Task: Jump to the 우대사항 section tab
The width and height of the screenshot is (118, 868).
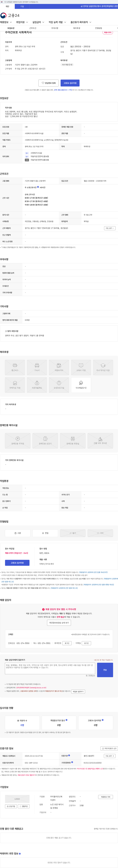Action: (x=55, y=28)
